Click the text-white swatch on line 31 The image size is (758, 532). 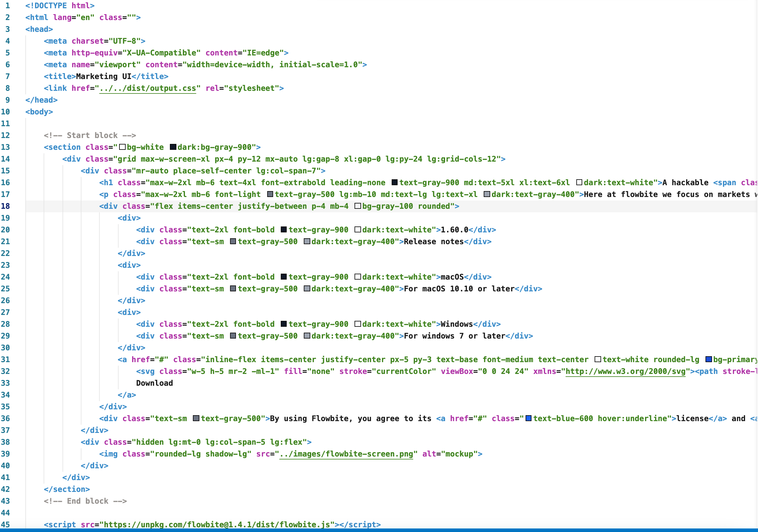(598, 359)
